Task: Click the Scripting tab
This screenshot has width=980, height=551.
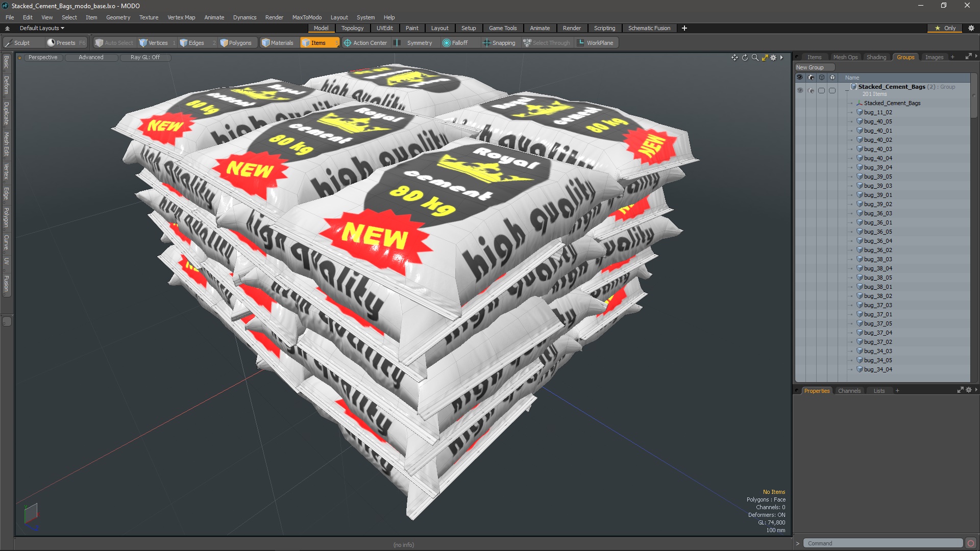Action: point(605,28)
